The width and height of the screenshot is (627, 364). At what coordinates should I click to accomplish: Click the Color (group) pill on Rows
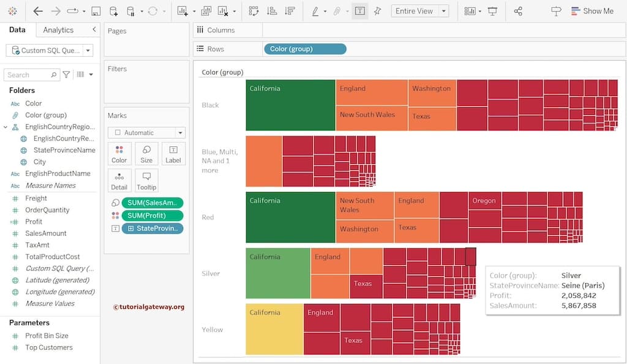304,49
